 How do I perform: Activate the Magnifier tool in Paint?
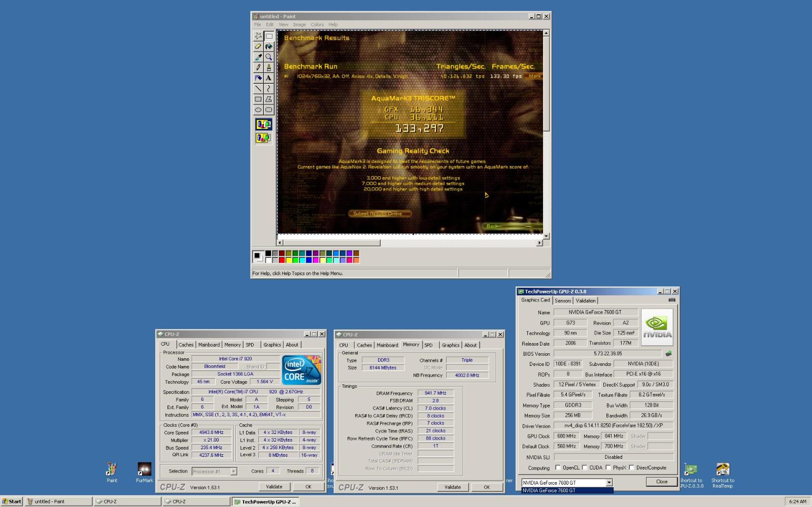(269, 57)
